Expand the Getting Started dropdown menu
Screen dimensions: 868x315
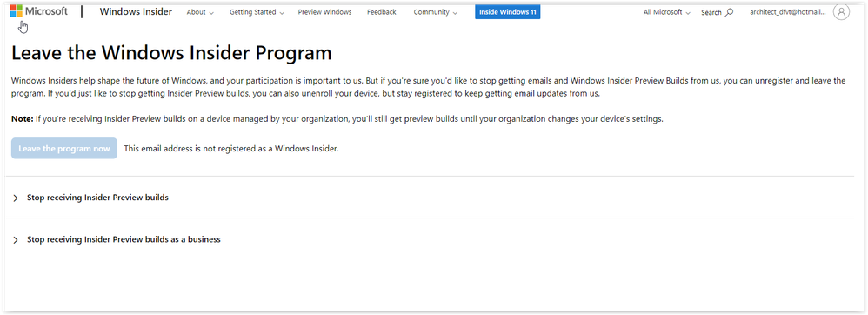[x=257, y=12]
